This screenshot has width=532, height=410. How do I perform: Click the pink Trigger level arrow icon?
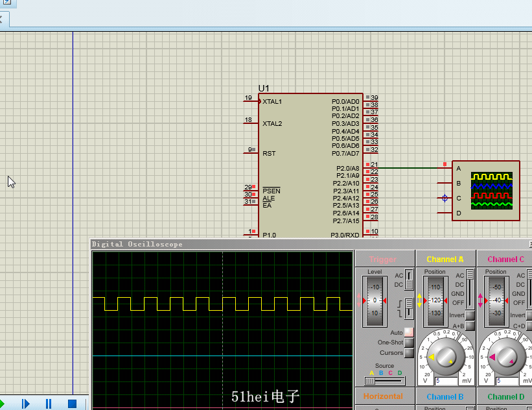pos(358,300)
